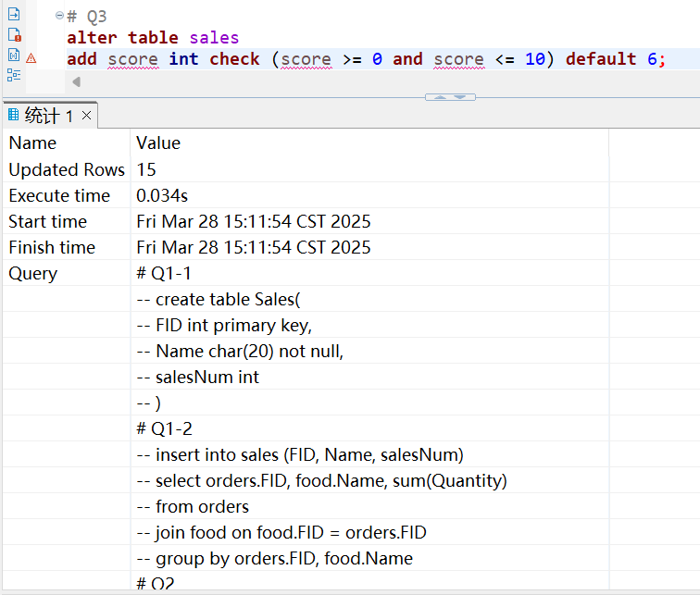The image size is (700, 595).
Task: Click the 'default' keyword in the SQL statement
Action: 601,59
